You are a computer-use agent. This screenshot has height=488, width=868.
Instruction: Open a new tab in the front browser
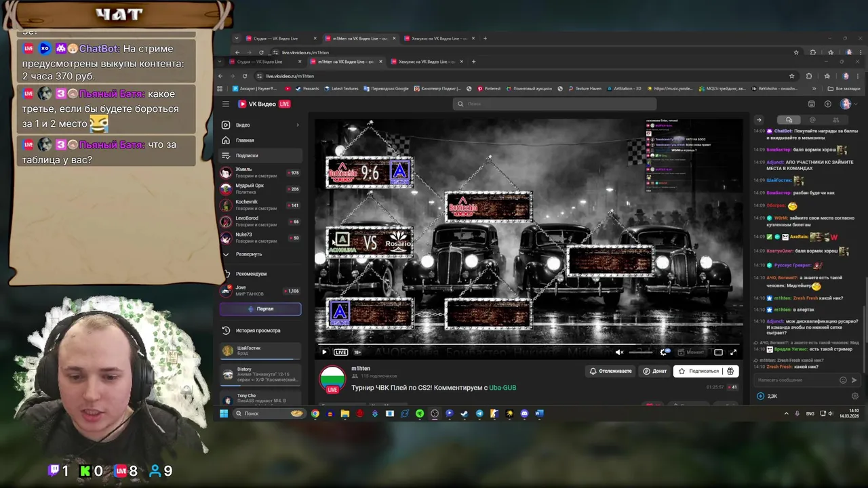pos(474,62)
